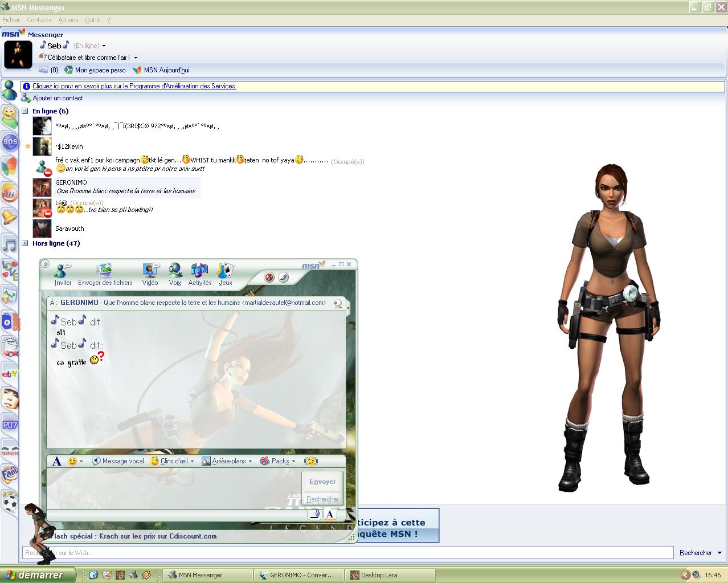Click the Ajouter un contact link
This screenshot has width=728, height=583.
(52, 98)
